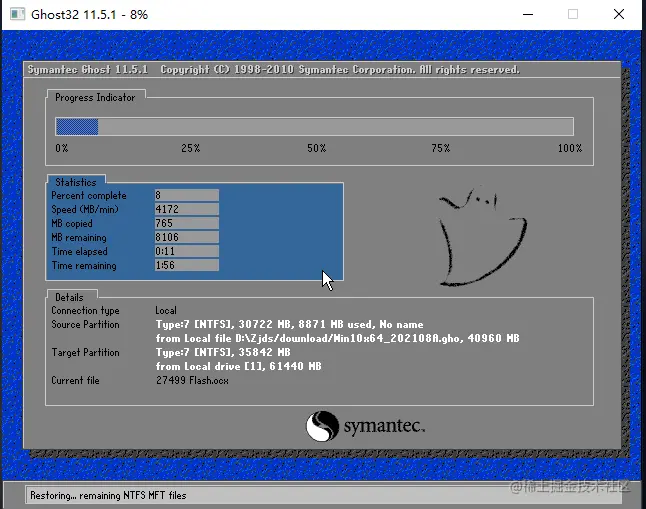The width and height of the screenshot is (646, 509).
Task: Select the Statistics panel label
Action: click(76, 182)
